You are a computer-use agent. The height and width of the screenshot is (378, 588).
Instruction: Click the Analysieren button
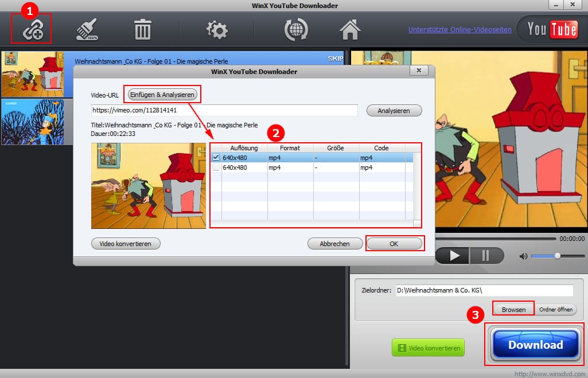tap(394, 111)
